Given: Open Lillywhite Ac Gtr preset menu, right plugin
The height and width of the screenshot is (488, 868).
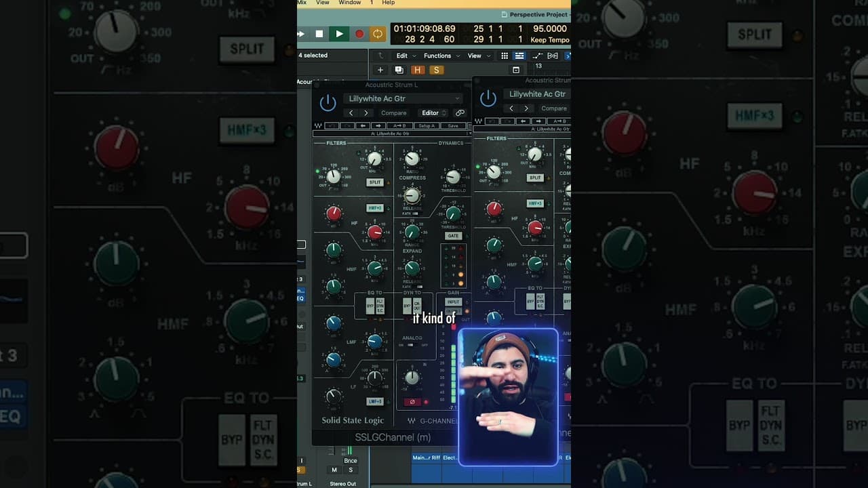Looking at the screenshot, I should 537,94.
